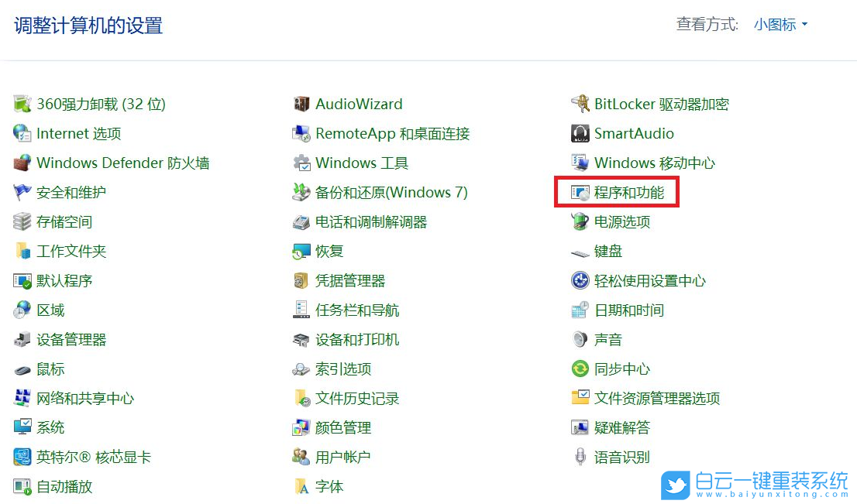The height and width of the screenshot is (504, 857).
Task: Open Internet 选项
Action: (x=77, y=133)
